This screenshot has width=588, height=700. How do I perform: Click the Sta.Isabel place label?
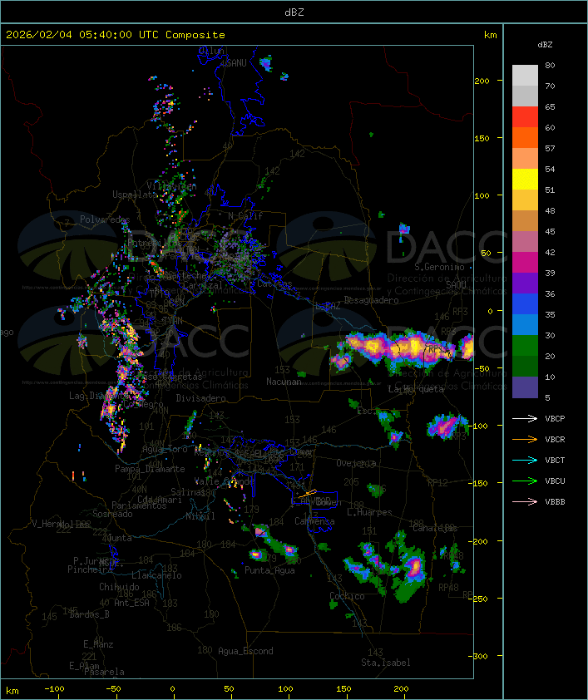tap(385, 663)
